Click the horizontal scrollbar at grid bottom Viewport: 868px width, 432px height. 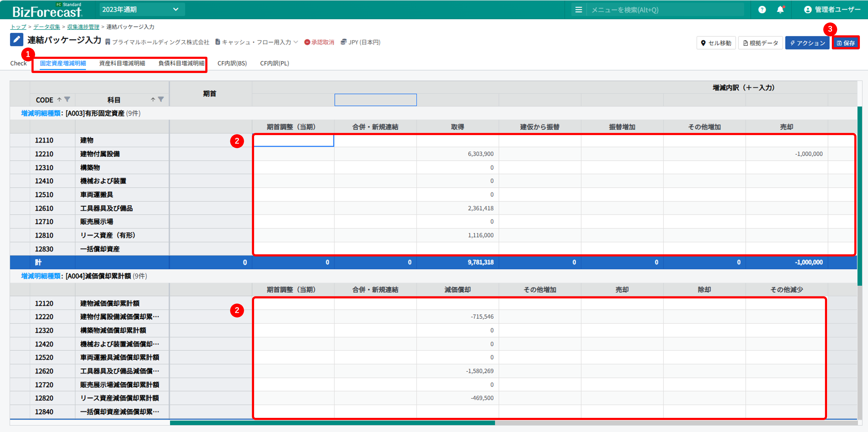(332, 423)
